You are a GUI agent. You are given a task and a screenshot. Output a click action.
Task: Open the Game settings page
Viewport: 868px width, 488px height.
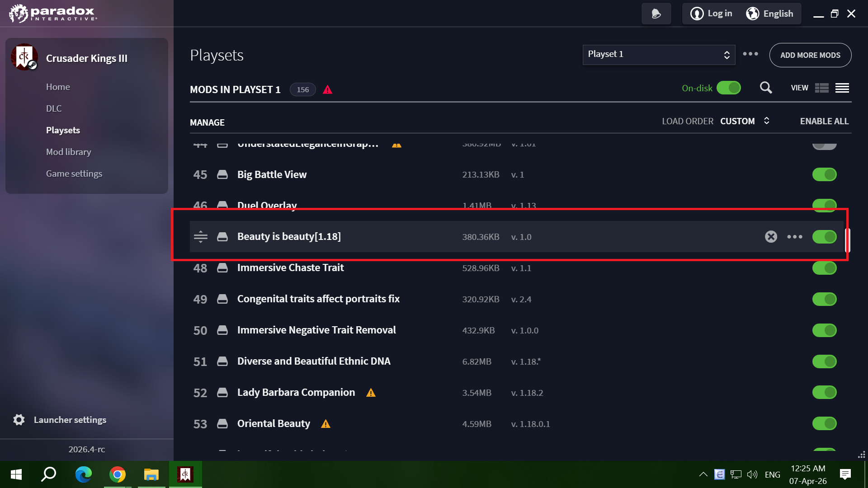tap(74, 174)
